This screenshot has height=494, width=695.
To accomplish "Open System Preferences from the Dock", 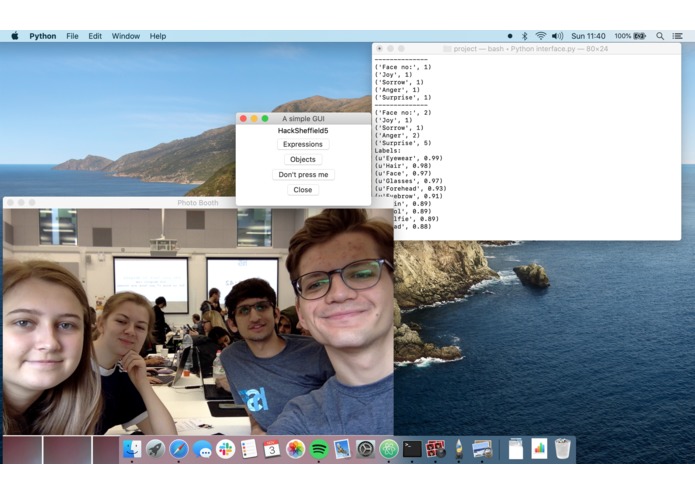I will pos(366,449).
